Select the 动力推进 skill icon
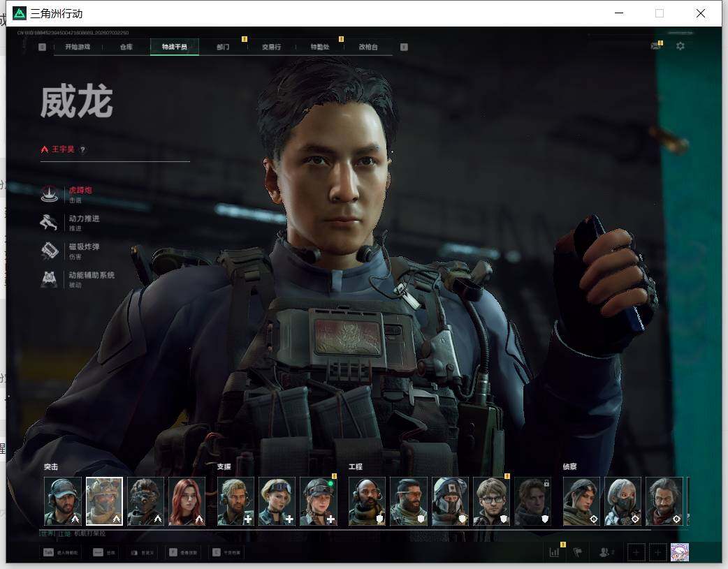 (49, 222)
